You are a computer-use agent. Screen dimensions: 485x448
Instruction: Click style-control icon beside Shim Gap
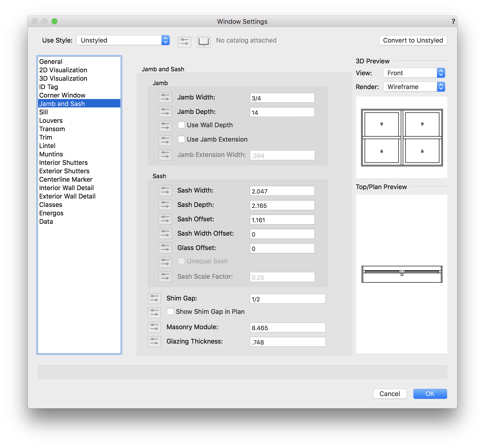(154, 299)
